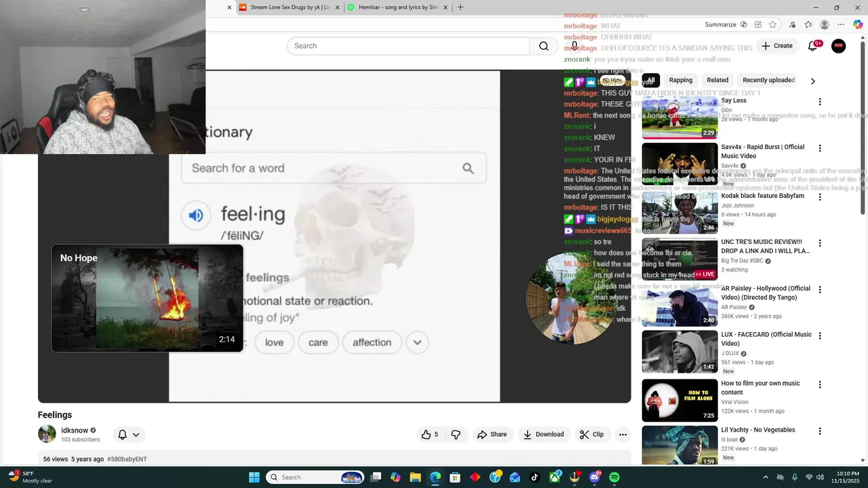Screen dimensions: 868x488
Task: Open notification bell dropdown for idksnow
Action: tap(129, 434)
